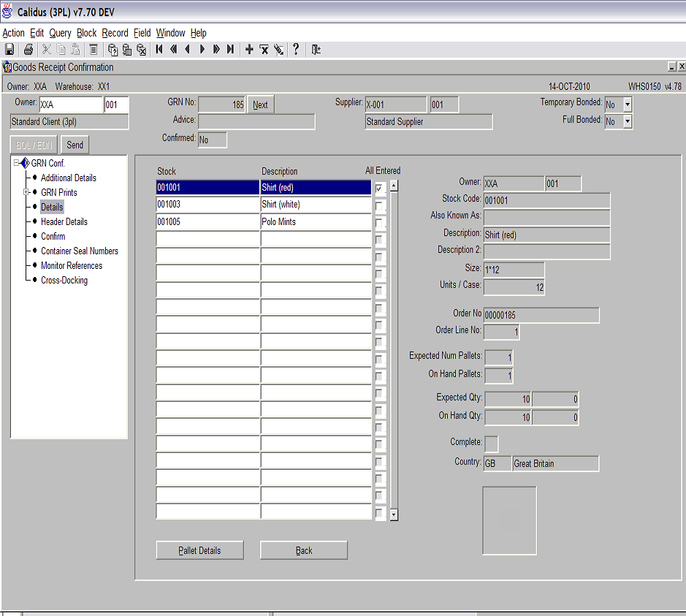
Task: Check All Entered for stock 001003
Action: [379, 205]
